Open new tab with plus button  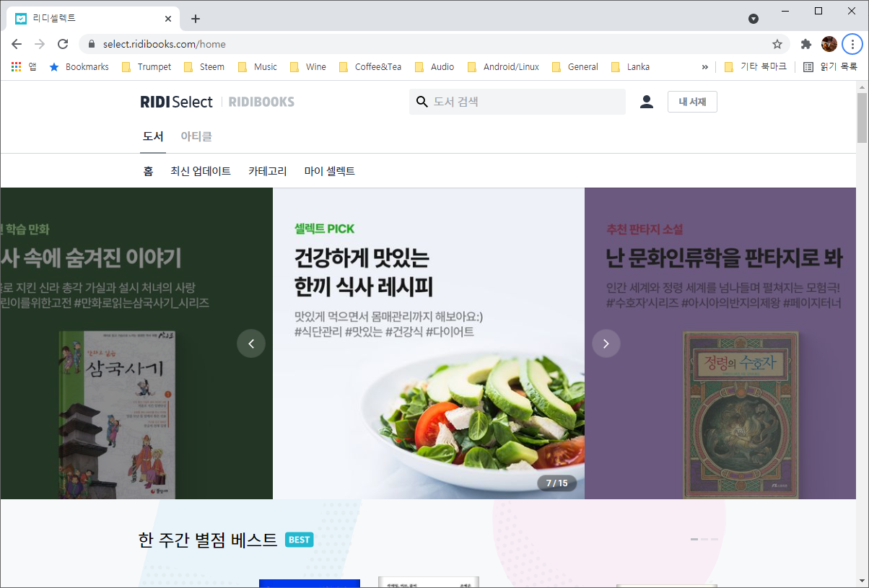tap(196, 19)
